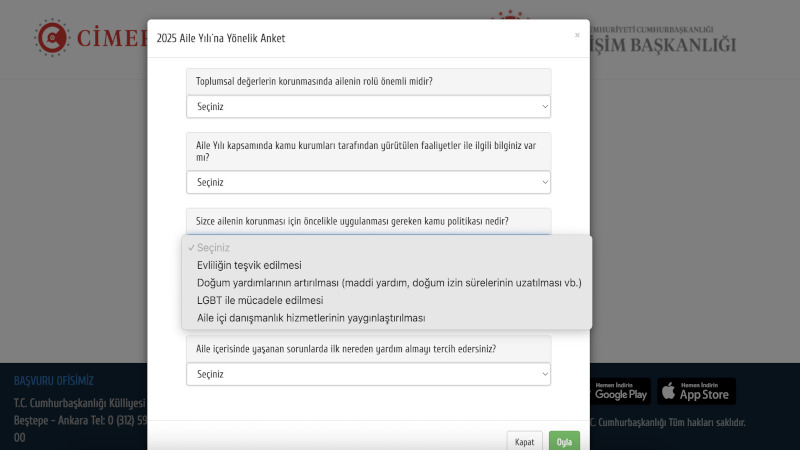The width and height of the screenshot is (800, 450).
Task: Choose 'Evliliğin teşvik edilmesi' from the list
Action: tap(249, 265)
